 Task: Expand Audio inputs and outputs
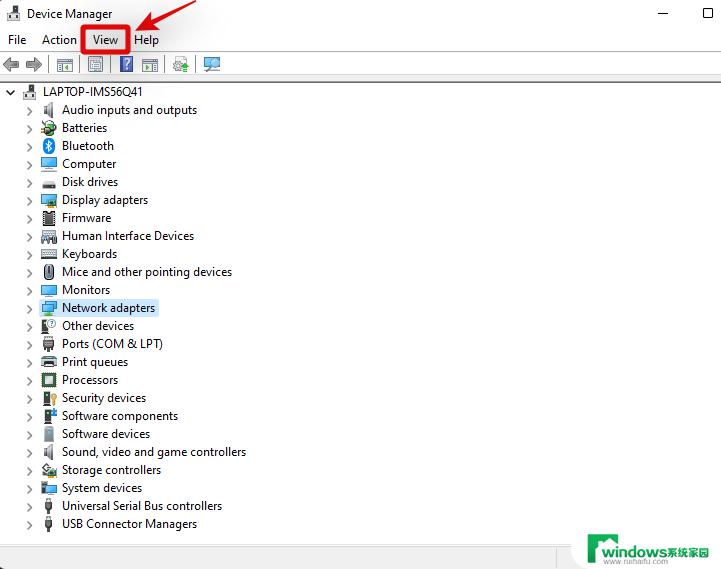tap(29, 111)
